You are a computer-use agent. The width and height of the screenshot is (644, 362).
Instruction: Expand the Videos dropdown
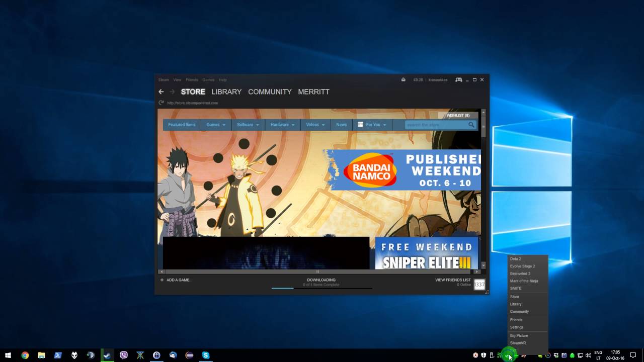coord(315,125)
